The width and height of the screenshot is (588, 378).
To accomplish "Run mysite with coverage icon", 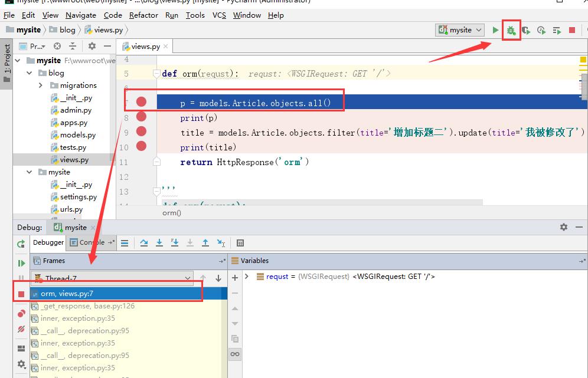I will (x=526, y=30).
